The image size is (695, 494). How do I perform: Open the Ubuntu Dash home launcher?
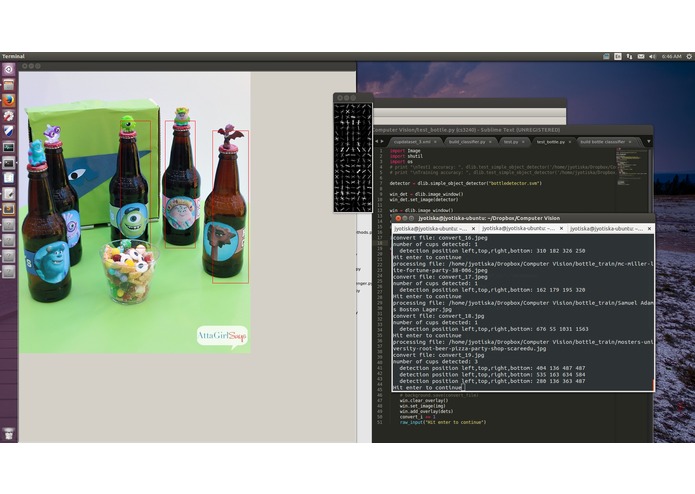point(8,69)
